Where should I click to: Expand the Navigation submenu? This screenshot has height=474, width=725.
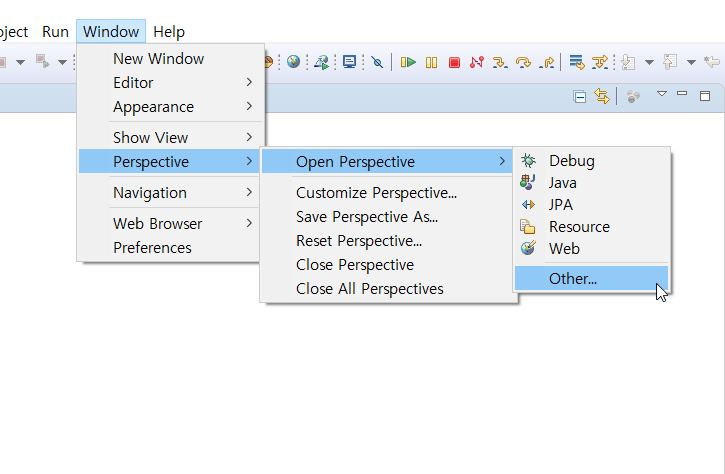coord(169,192)
